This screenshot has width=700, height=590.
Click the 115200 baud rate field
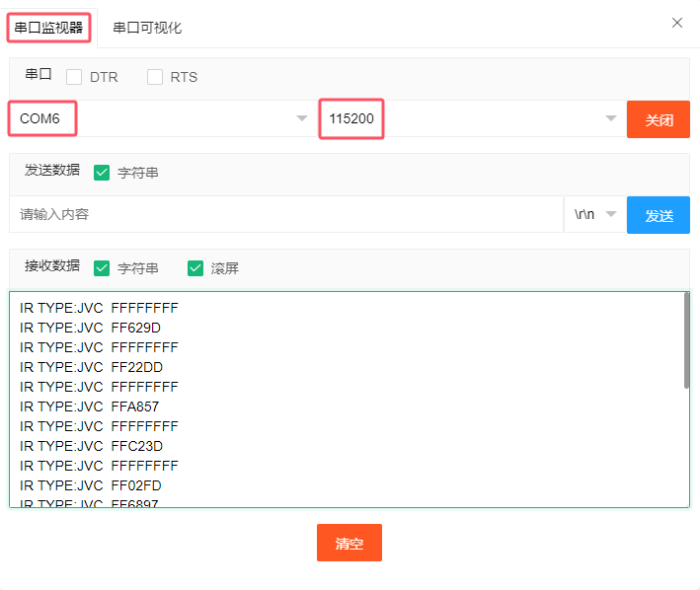tap(454, 119)
